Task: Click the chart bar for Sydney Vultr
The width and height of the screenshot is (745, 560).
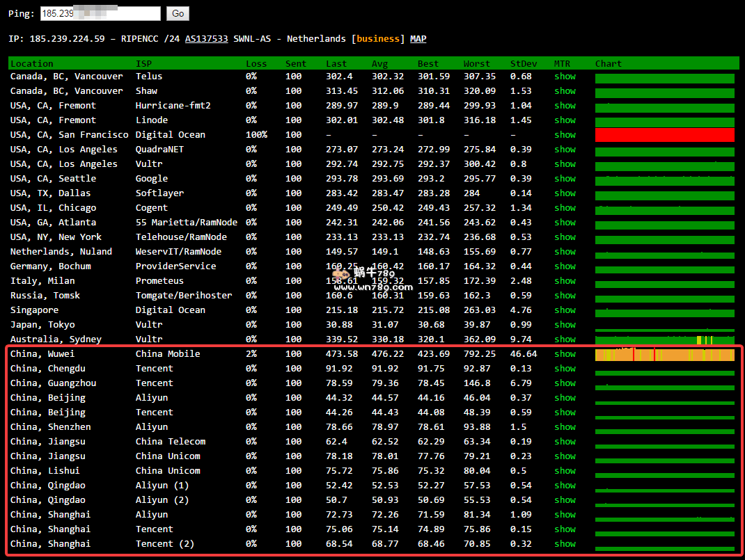Action: point(664,340)
